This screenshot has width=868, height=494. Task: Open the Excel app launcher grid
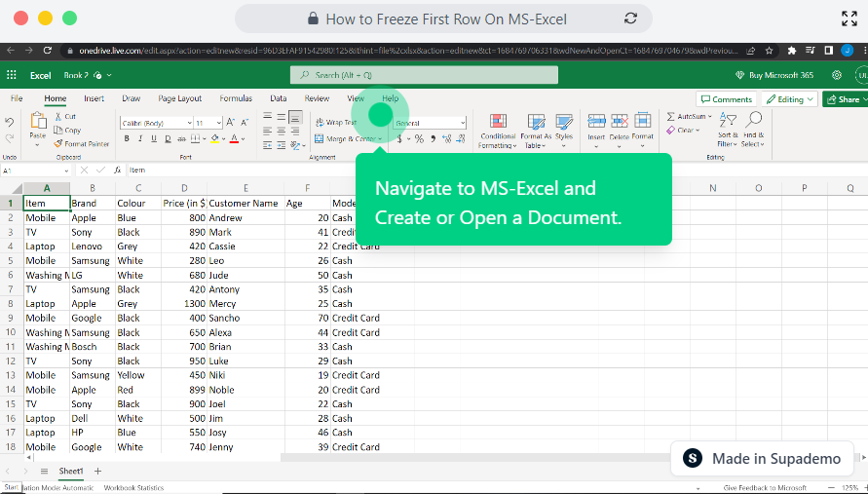pyautogui.click(x=11, y=75)
